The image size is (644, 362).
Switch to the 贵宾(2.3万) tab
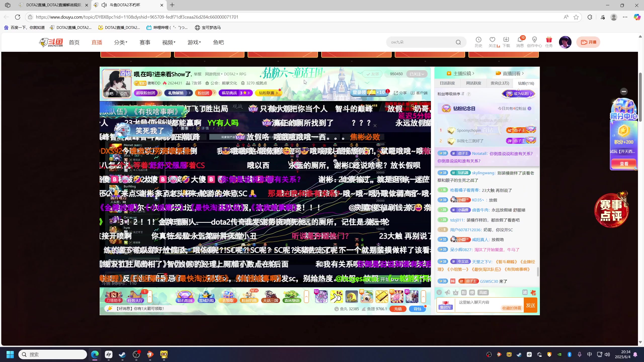pyautogui.click(x=500, y=83)
